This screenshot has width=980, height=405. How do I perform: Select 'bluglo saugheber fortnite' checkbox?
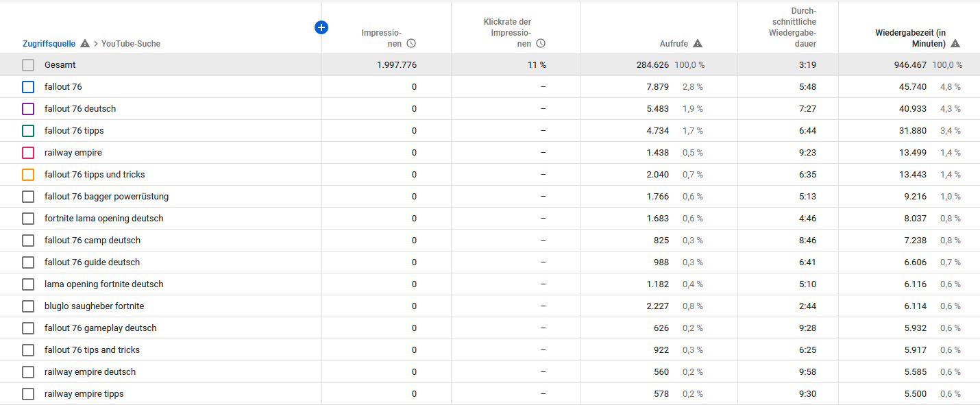[28, 306]
